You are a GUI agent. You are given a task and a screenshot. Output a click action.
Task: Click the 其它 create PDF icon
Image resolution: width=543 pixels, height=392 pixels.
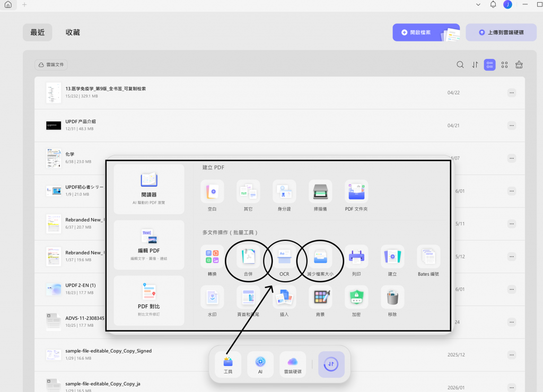[x=248, y=191]
